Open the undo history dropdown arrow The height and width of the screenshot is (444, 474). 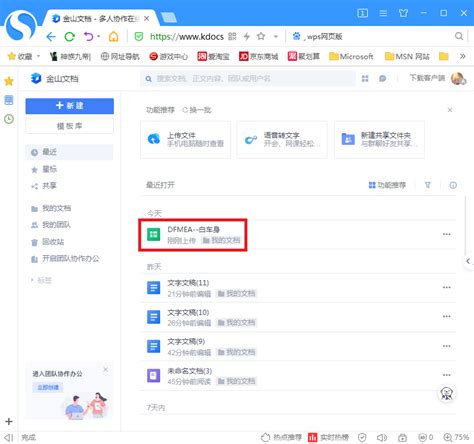point(99,36)
